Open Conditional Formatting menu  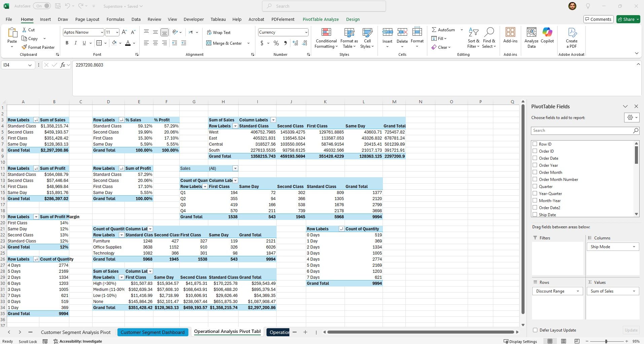click(x=326, y=38)
